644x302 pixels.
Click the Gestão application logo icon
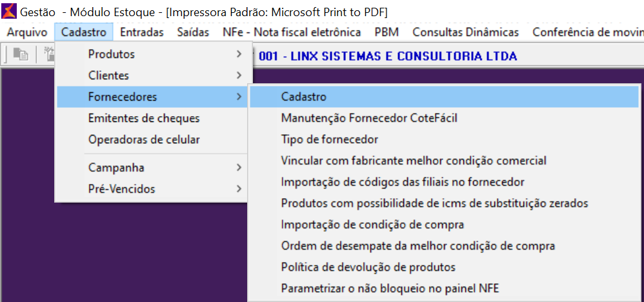10,12
